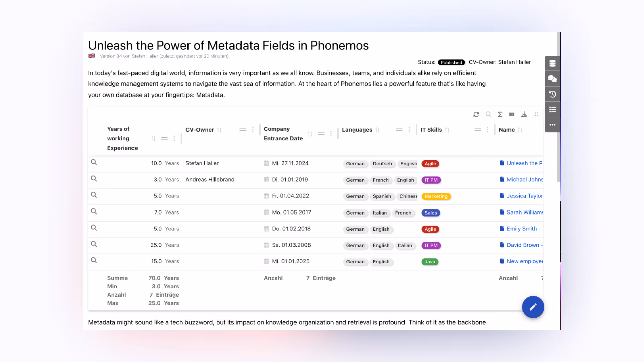644x362 pixels.
Task: Toggle the sigma summary row icon
Action: coord(500,114)
